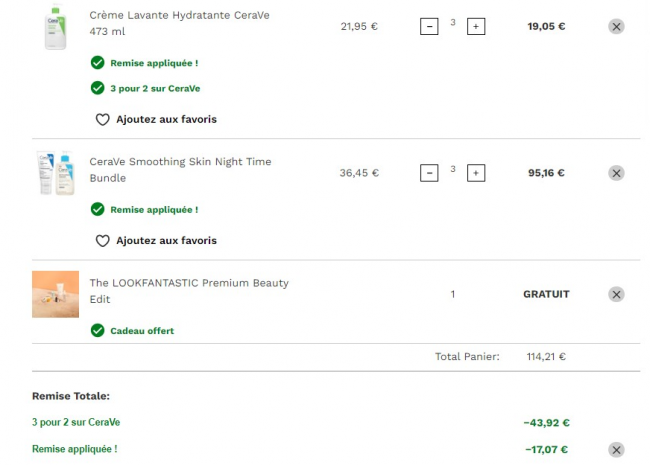This screenshot has height=465, width=650.
Task: Open Crème Lavante Hydratante CeraVe product page
Action: click(x=179, y=23)
